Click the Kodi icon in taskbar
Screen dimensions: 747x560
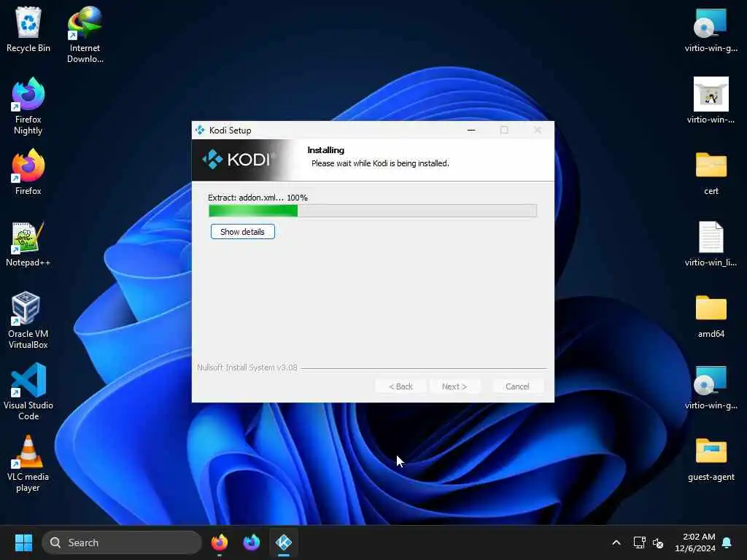click(284, 542)
